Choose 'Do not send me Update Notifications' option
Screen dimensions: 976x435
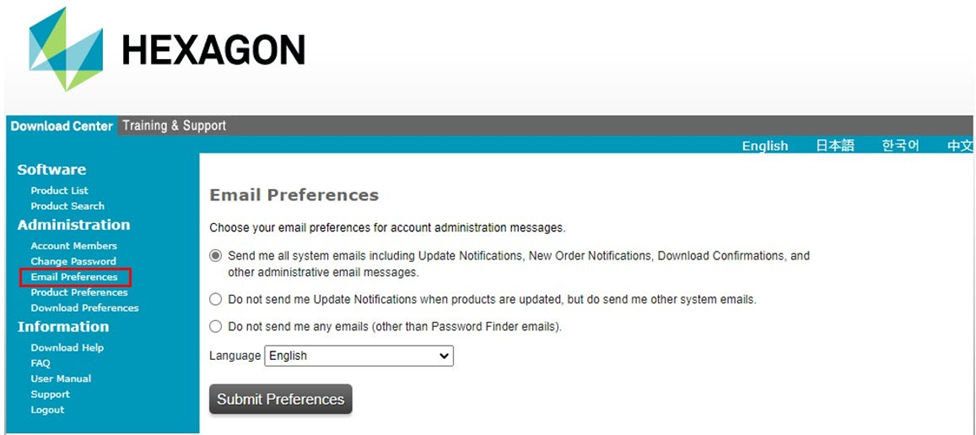(216, 299)
